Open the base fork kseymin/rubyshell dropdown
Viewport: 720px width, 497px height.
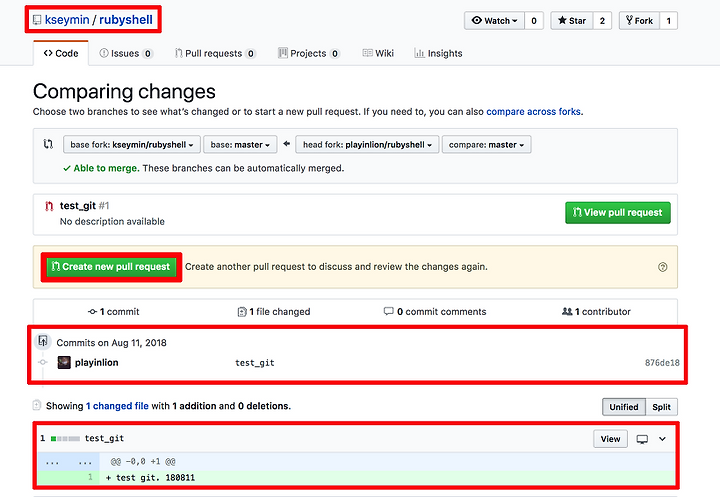tap(131, 145)
